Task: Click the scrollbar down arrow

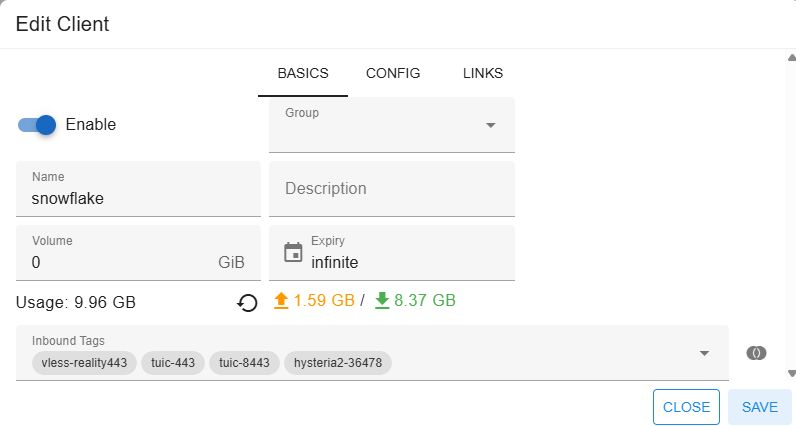Action: (x=790, y=373)
